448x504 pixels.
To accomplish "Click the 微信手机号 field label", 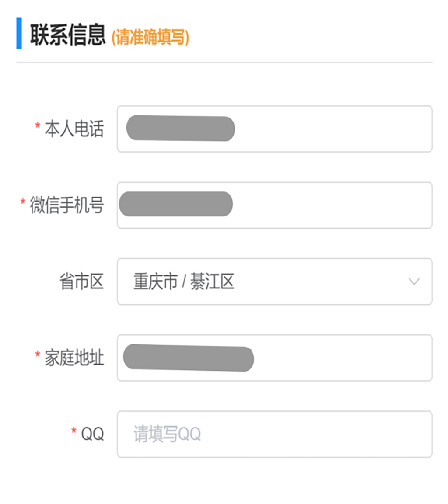I will click(x=67, y=205).
